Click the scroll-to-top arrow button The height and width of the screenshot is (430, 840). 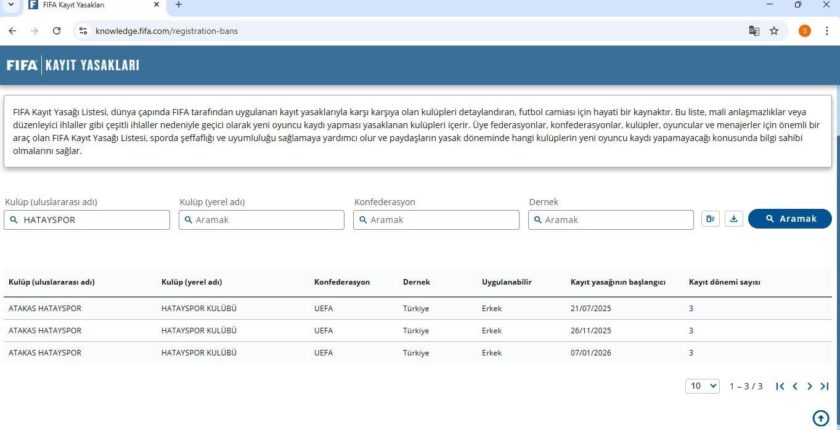coord(821,418)
